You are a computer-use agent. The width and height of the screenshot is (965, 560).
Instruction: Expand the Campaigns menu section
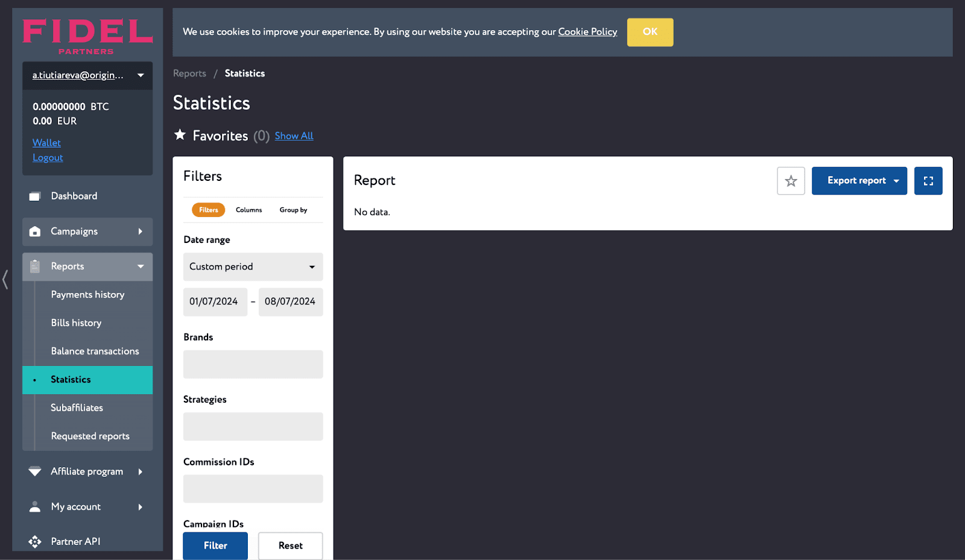point(87,231)
